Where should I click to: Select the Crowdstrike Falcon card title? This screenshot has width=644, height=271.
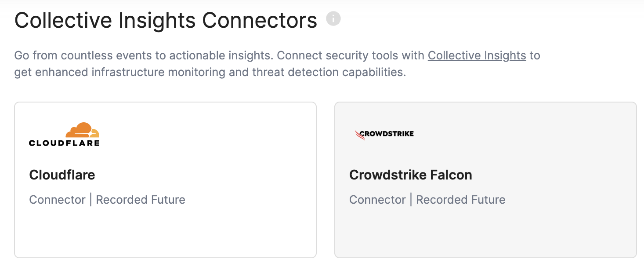coord(410,175)
